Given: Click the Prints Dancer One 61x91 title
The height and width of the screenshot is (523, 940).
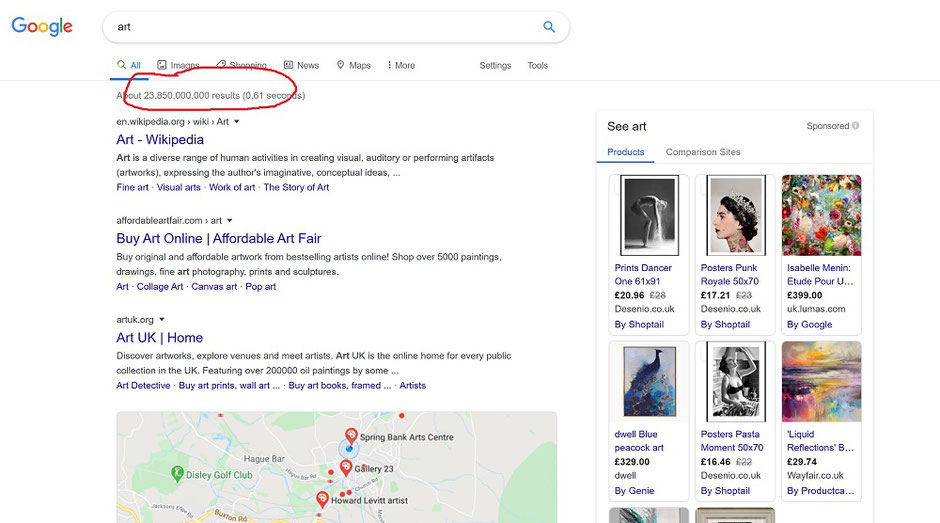Looking at the screenshot, I should point(643,275).
